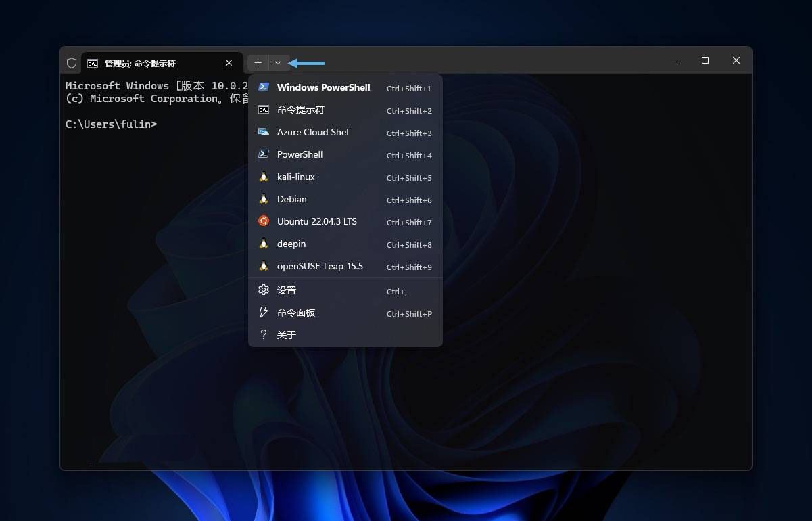Close the 管理员: 命令提示符 tab
The width and height of the screenshot is (812, 521).
229,63
